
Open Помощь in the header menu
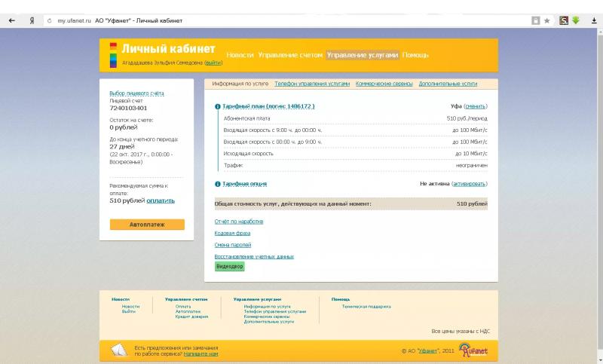click(x=415, y=55)
